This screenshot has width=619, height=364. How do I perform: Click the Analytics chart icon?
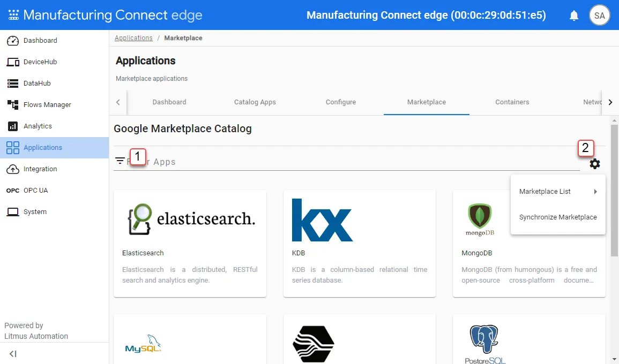(13, 126)
